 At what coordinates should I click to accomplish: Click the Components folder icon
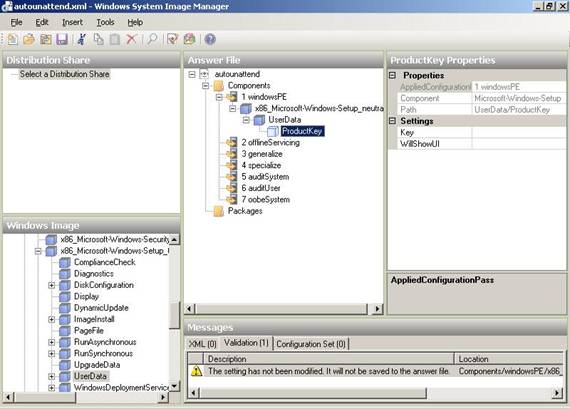point(218,86)
